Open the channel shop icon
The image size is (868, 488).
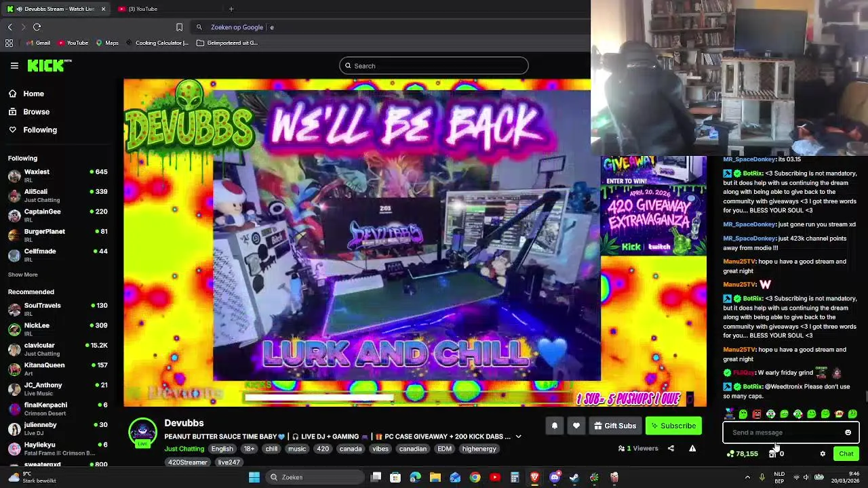772,453
